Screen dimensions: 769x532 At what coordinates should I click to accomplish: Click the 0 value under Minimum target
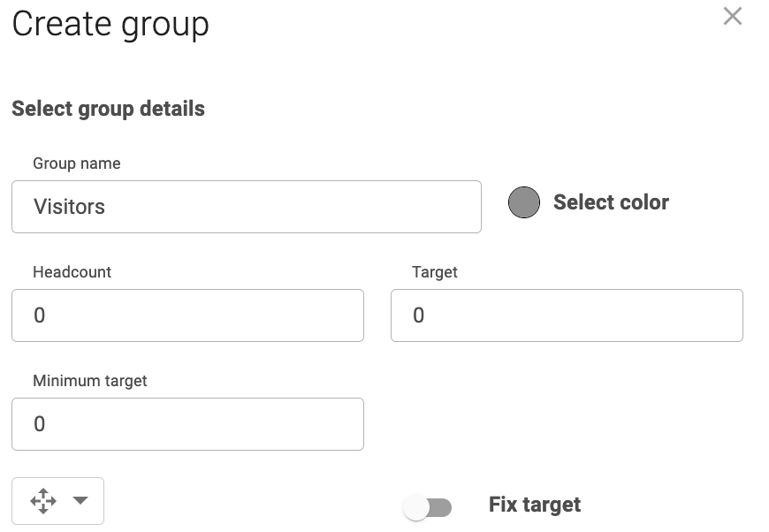[x=39, y=424]
